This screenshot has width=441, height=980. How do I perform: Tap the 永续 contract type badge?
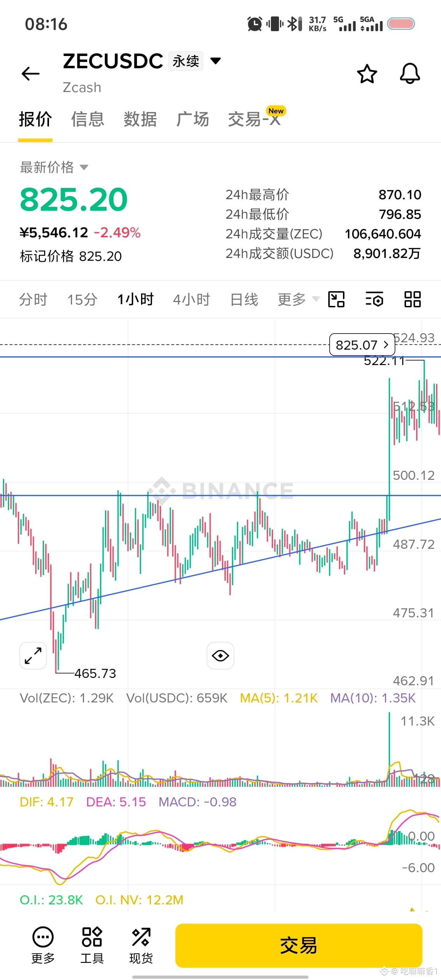click(186, 61)
